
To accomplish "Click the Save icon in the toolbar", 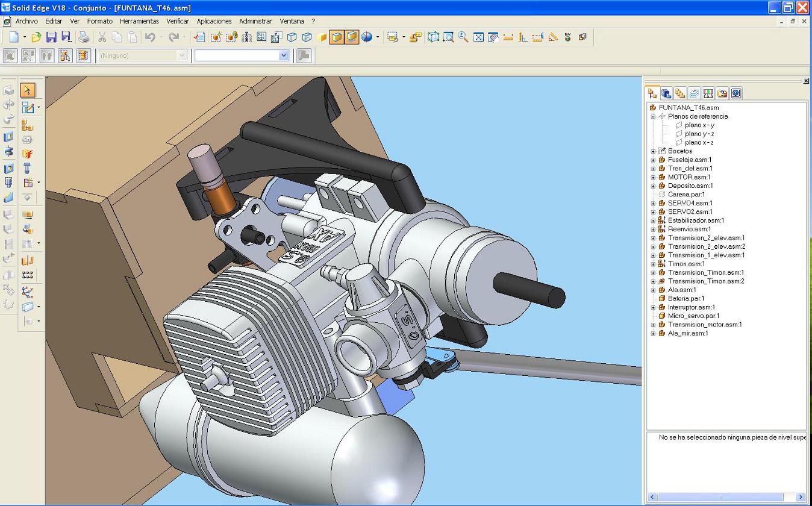I will 51,37.
